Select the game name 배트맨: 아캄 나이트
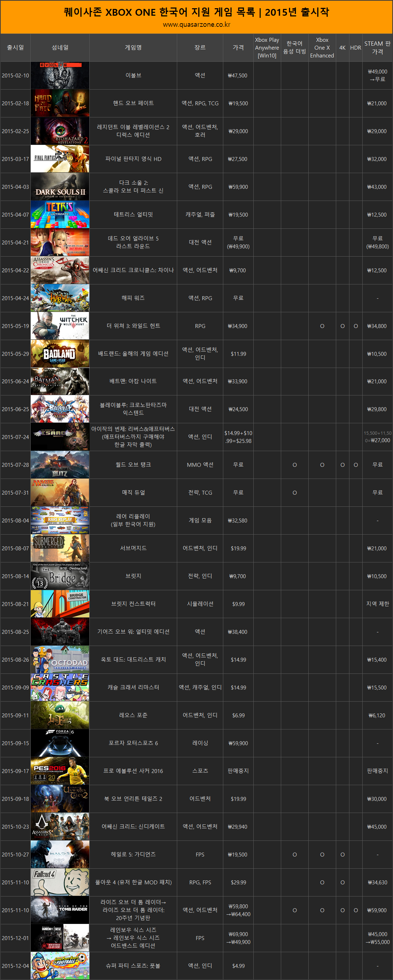Screen dimensions: 393x980 (x=133, y=381)
